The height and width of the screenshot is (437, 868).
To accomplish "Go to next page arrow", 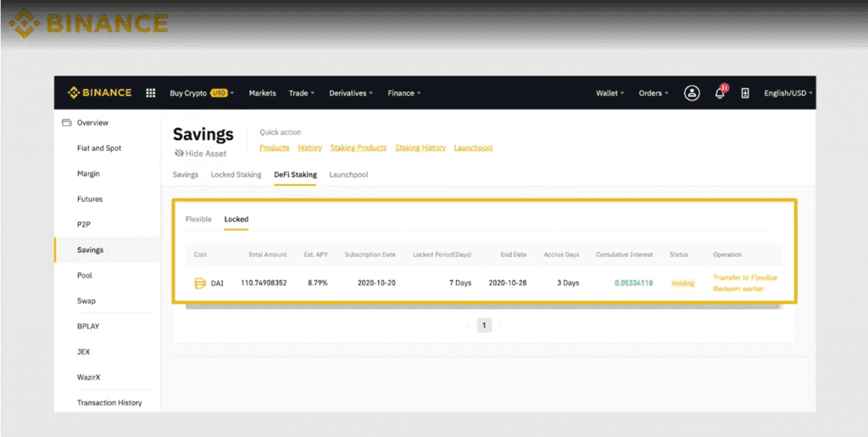I will click(500, 326).
